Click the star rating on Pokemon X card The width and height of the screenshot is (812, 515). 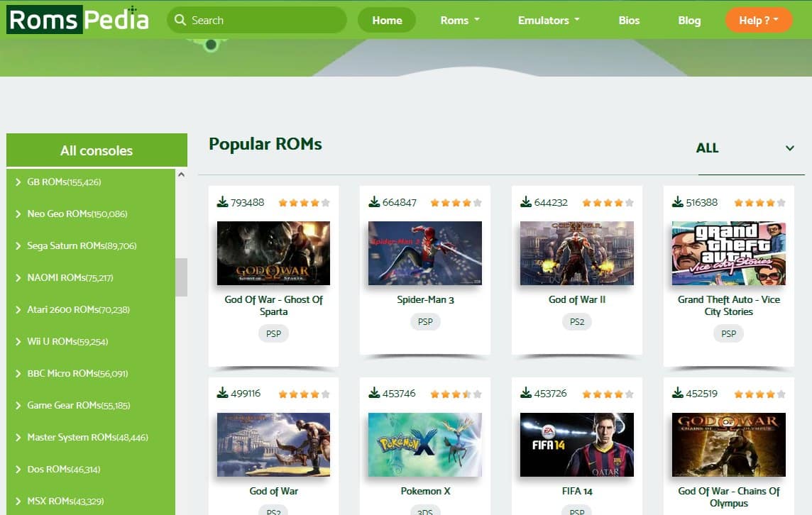(456, 394)
